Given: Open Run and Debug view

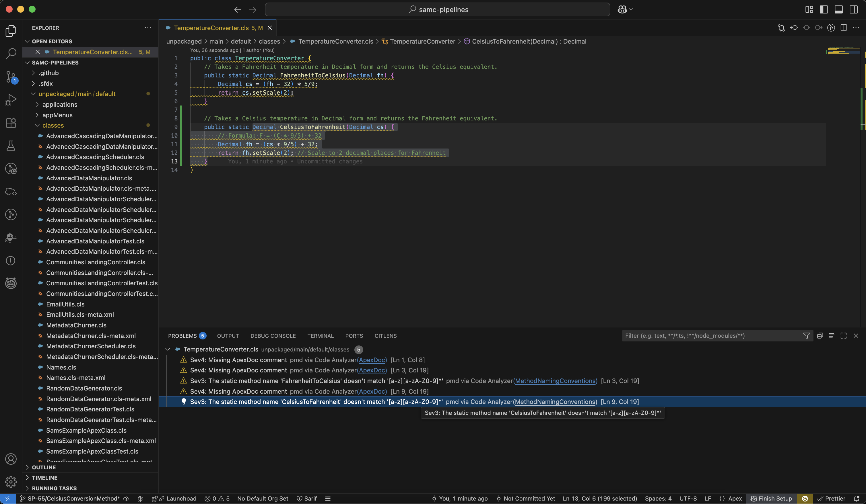Looking at the screenshot, I should 11,100.
